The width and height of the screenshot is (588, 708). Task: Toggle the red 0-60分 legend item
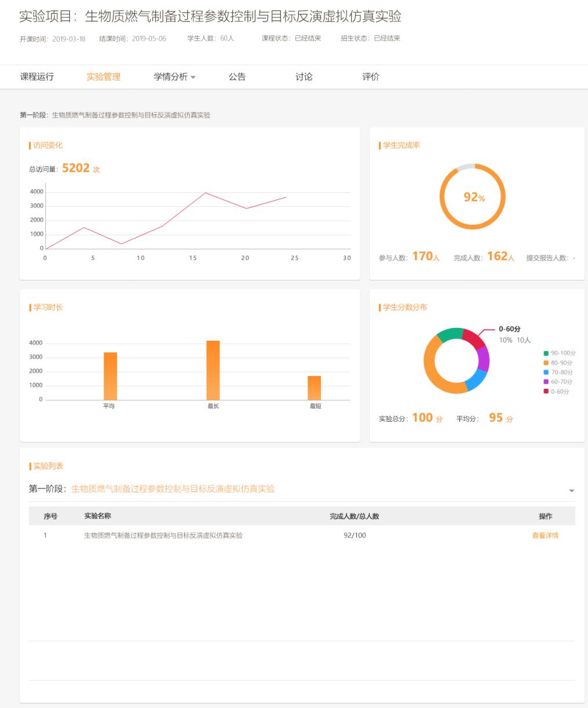pos(558,392)
